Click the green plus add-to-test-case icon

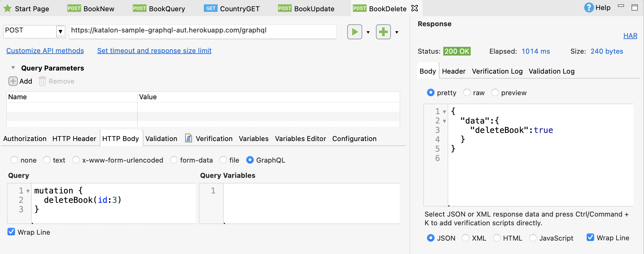(x=383, y=32)
